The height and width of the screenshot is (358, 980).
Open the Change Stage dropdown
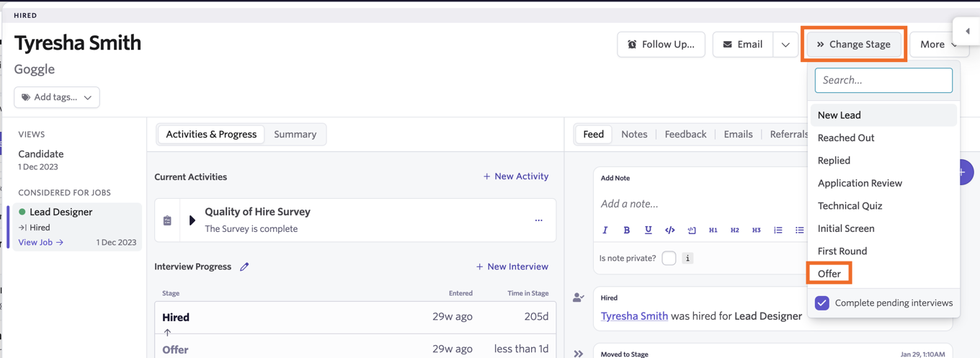tap(854, 45)
